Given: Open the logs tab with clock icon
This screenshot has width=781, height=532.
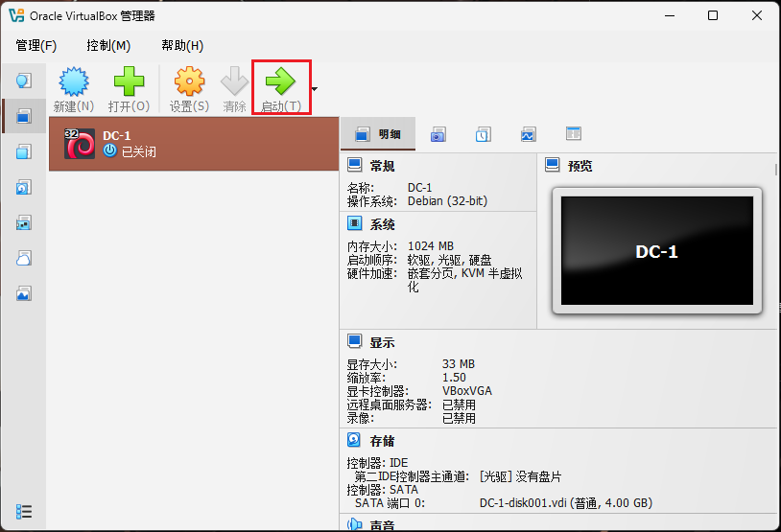Looking at the screenshot, I should tap(484, 134).
